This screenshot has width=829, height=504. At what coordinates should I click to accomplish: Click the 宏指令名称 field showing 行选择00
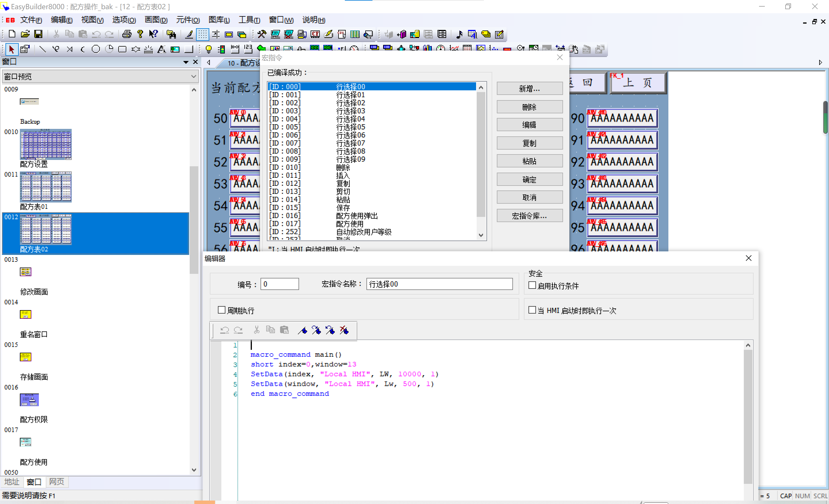439,284
